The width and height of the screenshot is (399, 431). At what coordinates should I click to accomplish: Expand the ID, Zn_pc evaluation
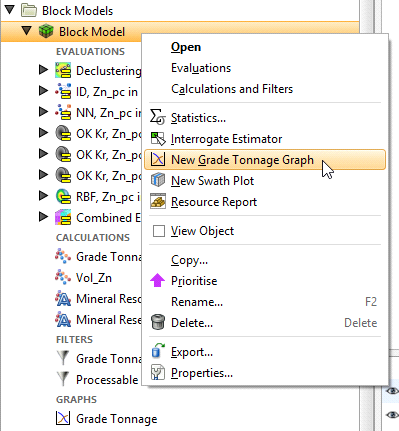[x=43, y=91]
